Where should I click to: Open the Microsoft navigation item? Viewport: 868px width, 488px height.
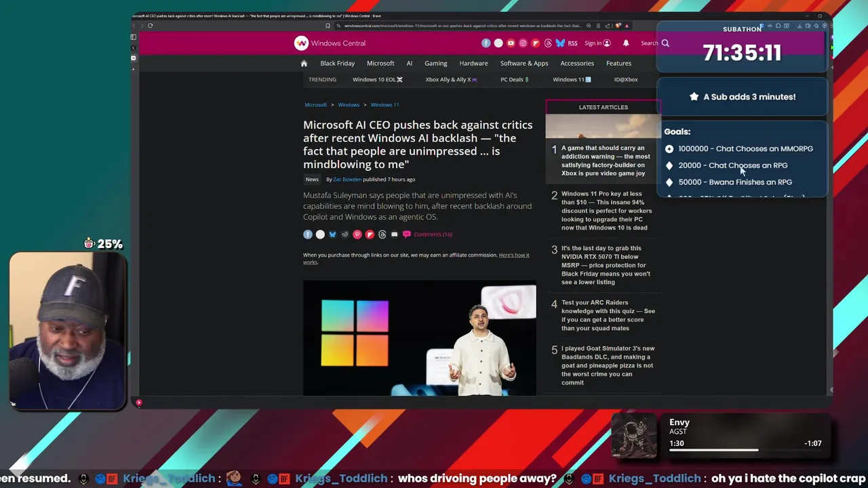pyautogui.click(x=380, y=63)
